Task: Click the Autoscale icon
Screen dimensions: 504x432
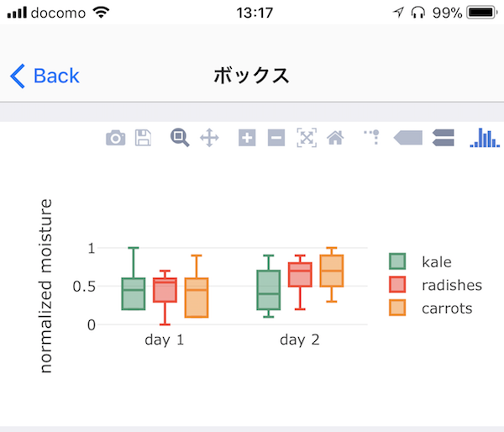Action: click(307, 138)
